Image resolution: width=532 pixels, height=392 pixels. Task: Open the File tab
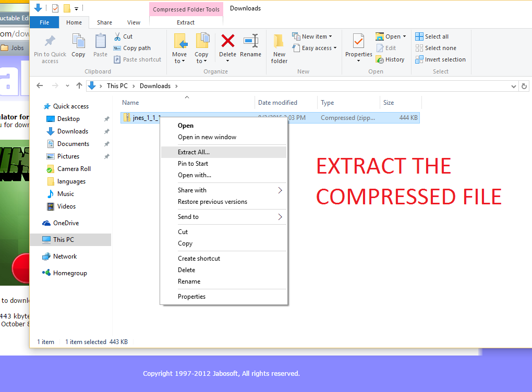coord(44,22)
